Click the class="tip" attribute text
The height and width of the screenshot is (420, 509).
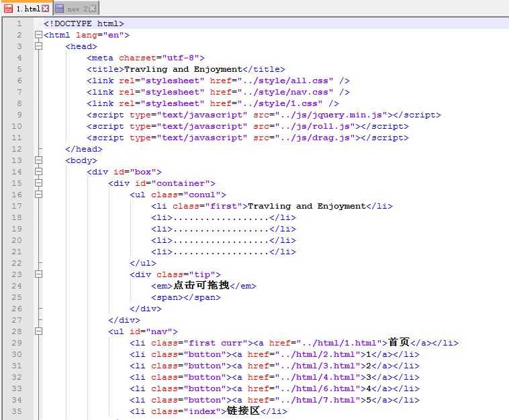tap(186, 274)
